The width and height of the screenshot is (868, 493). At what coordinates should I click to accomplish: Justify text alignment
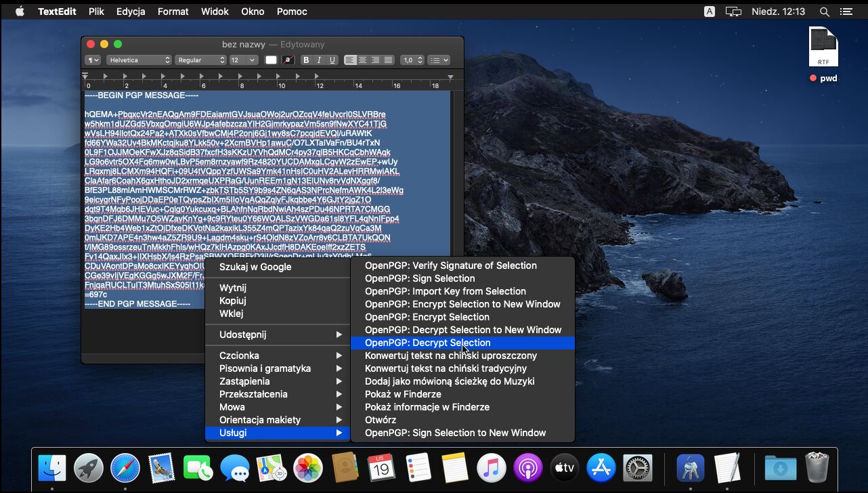[389, 60]
